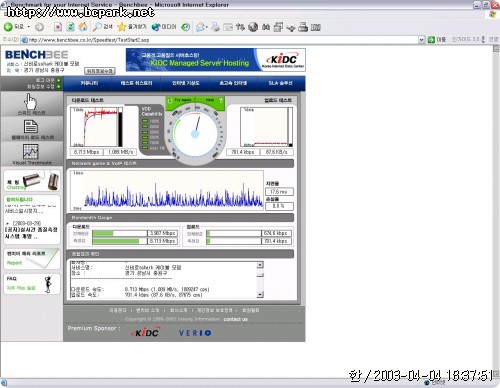
Task: Click the Stop loading icon
Action: (x=58, y=27)
